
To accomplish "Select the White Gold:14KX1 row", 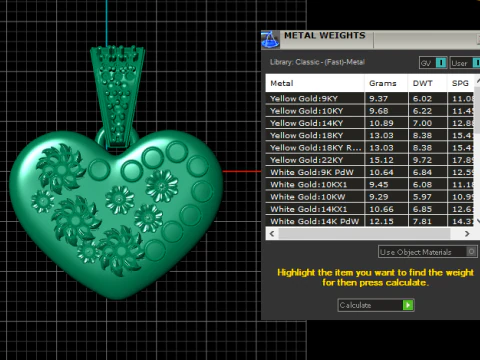I will 370,209.
